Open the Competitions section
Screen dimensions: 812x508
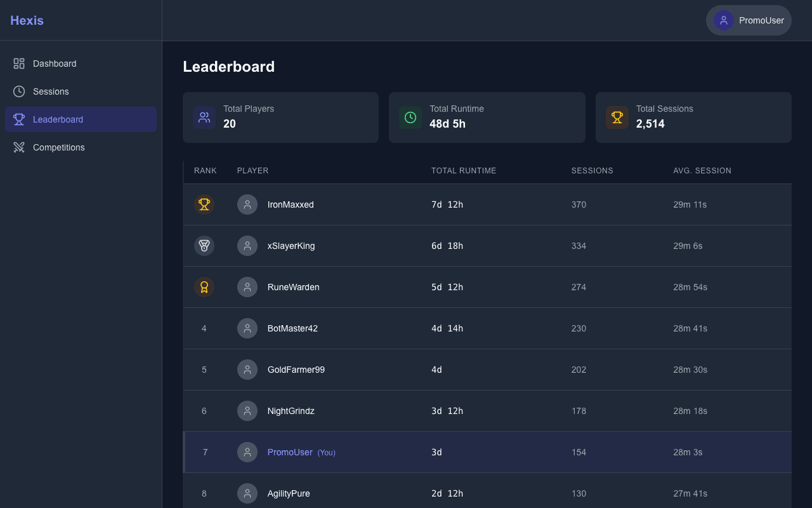(58, 147)
